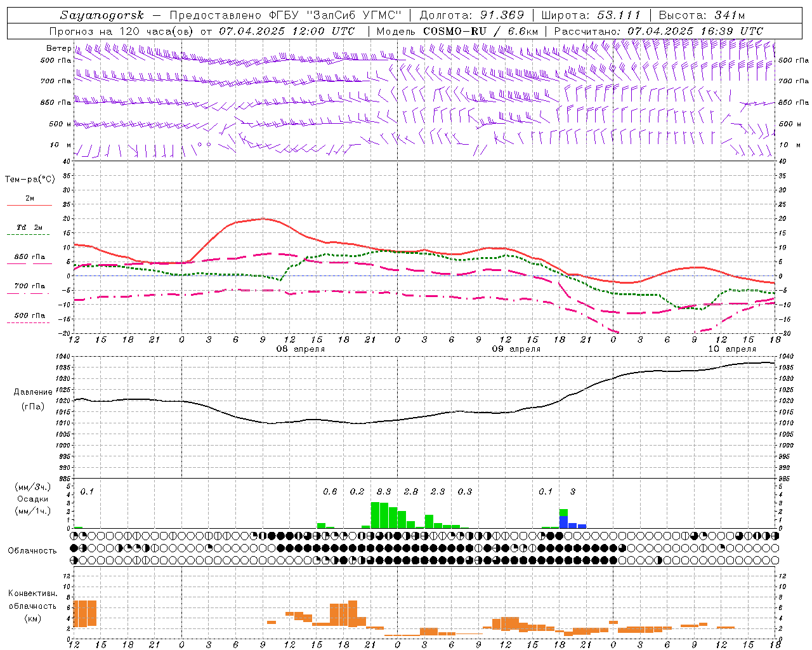Select the Широта: 53.111 value
Viewport: 812px width, 650px height.
click(591, 15)
